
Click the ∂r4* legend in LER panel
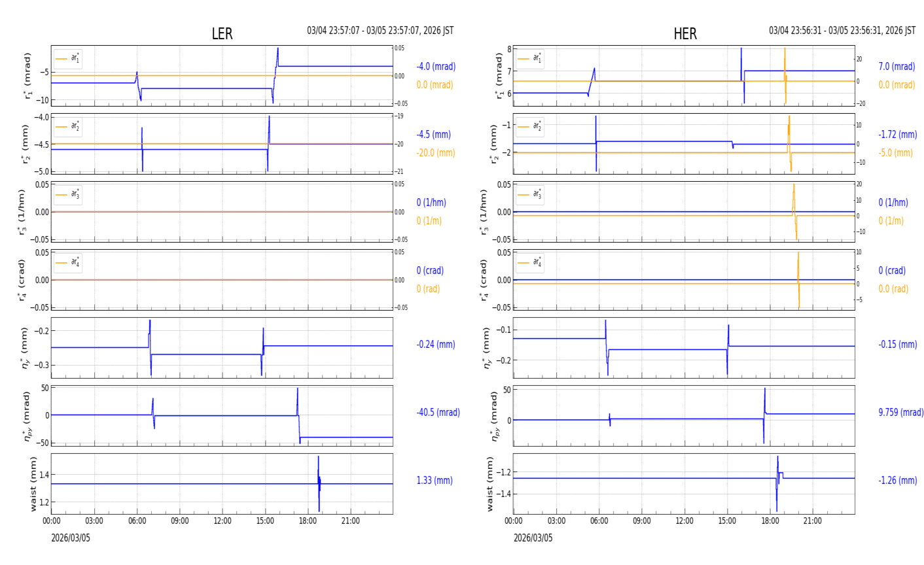68,263
